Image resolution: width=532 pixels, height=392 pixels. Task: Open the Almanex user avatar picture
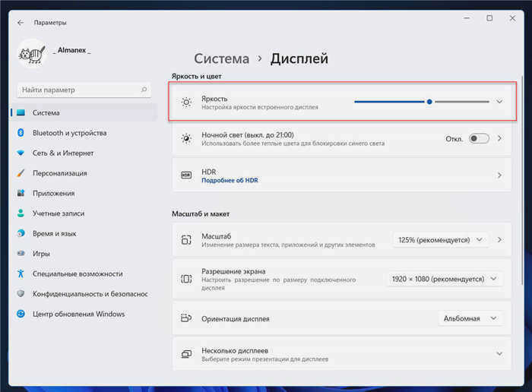pyautogui.click(x=32, y=54)
